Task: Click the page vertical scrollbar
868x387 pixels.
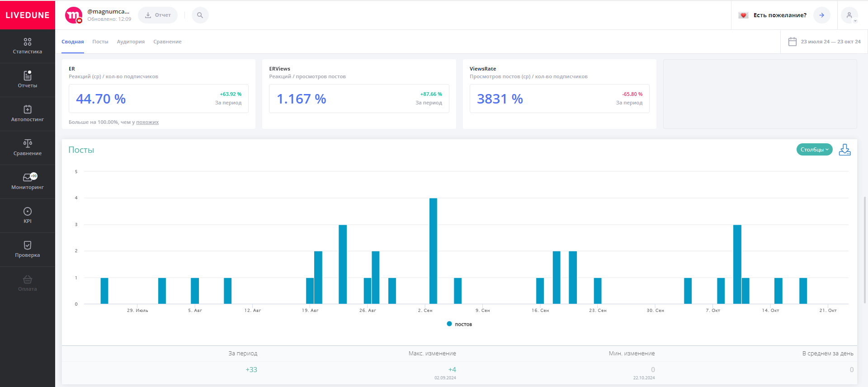Action: pyautogui.click(x=865, y=249)
